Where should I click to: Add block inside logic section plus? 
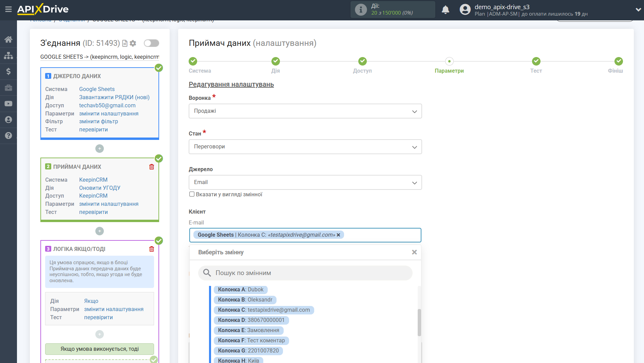point(99,334)
